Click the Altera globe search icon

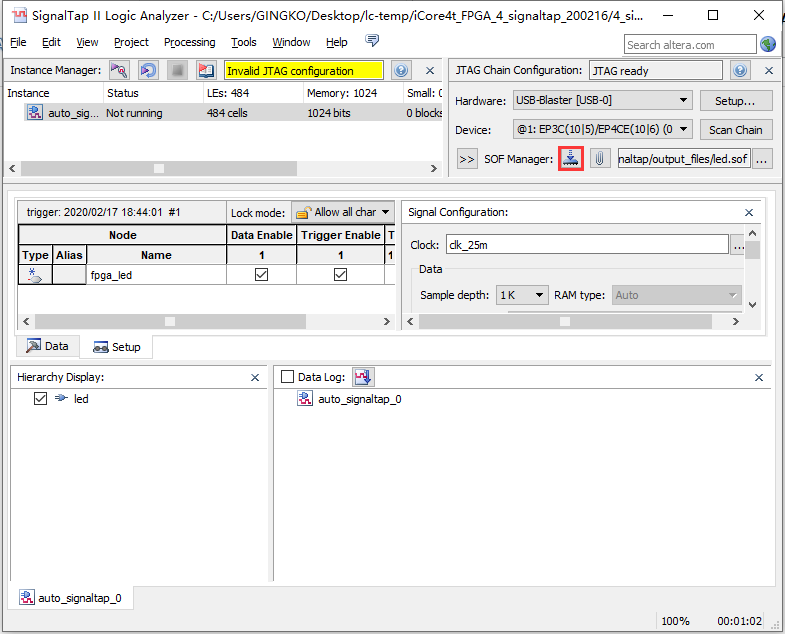point(768,44)
